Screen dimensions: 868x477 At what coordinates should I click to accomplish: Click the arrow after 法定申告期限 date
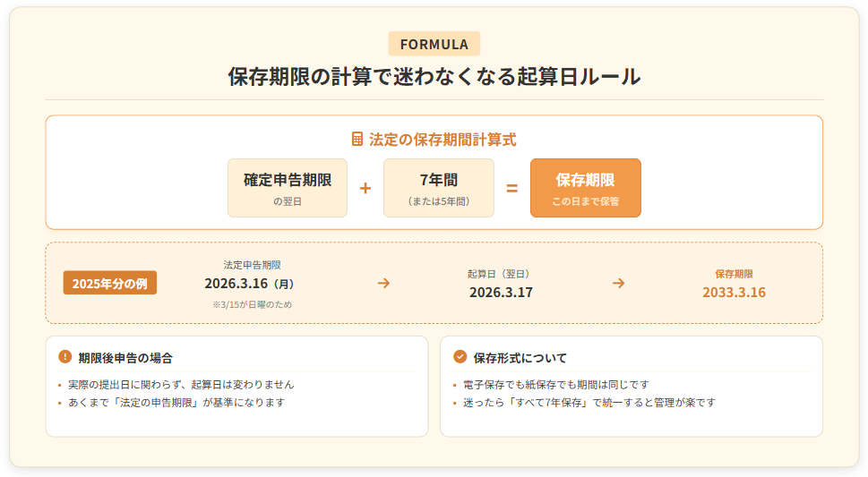(x=383, y=283)
